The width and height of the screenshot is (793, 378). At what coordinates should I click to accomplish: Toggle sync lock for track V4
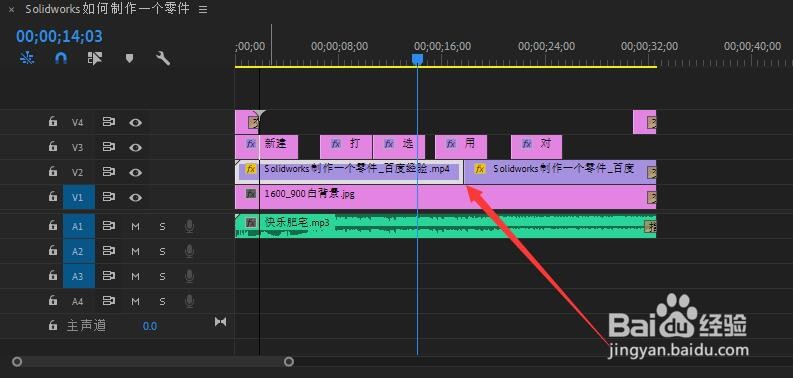(109, 122)
